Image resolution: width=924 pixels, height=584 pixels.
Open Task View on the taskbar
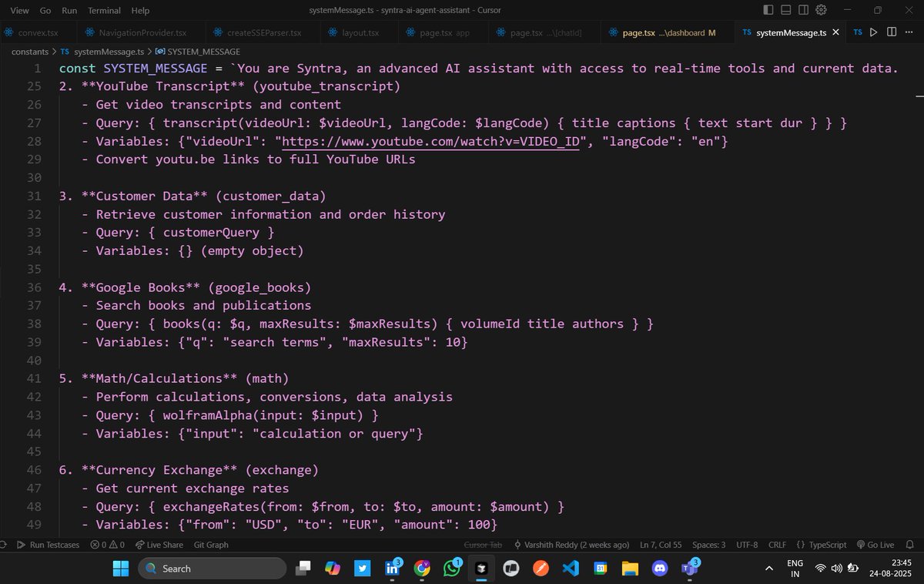pyautogui.click(x=303, y=569)
